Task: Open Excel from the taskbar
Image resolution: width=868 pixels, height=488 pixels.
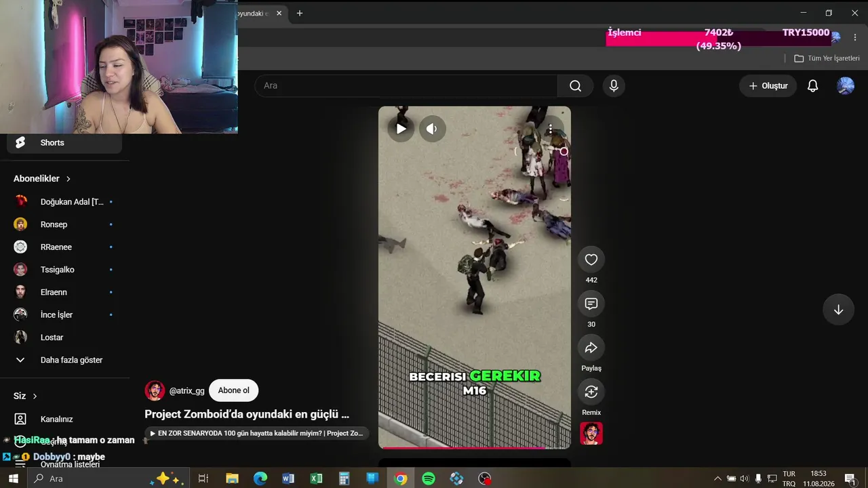Action: (x=316, y=479)
